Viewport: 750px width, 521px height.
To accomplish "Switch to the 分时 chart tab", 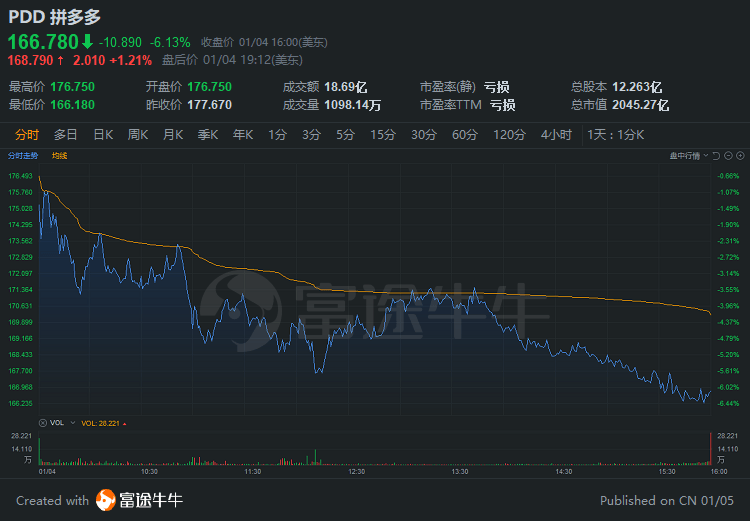I will [27, 135].
